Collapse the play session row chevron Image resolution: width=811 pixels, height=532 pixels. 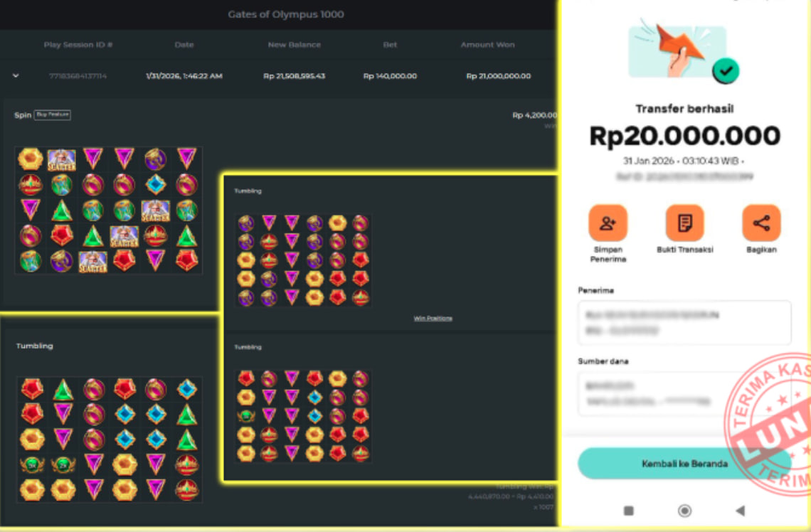(16, 75)
